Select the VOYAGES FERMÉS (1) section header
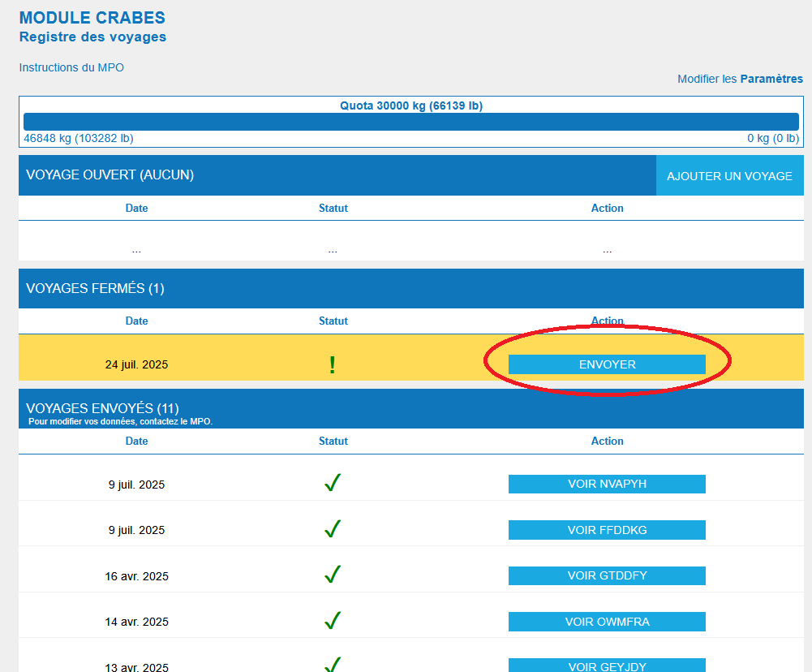Image resolution: width=812 pixels, height=672 pixels. pyautogui.click(x=95, y=288)
